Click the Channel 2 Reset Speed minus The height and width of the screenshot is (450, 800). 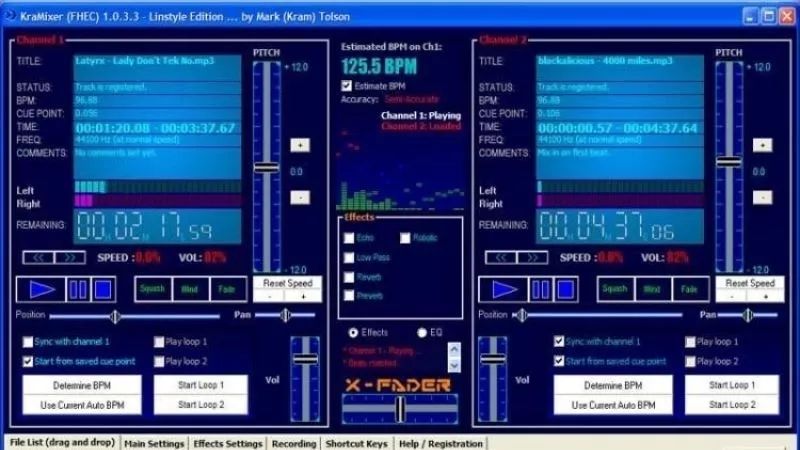click(x=733, y=296)
